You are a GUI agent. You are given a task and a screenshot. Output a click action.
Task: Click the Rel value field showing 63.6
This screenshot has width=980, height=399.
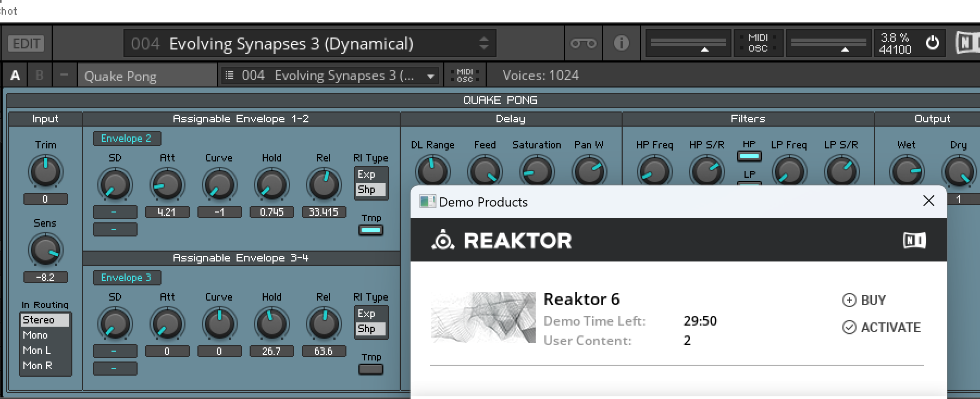pyautogui.click(x=324, y=351)
